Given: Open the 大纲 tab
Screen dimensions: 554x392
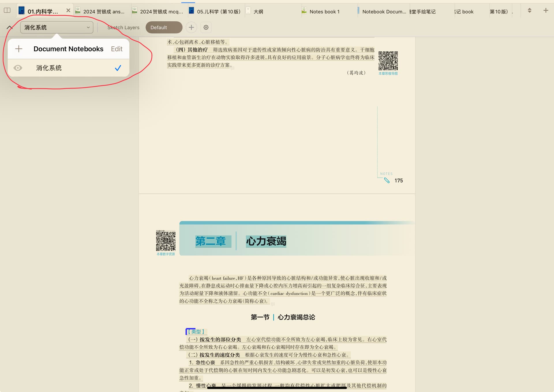Looking at the screenshot, I should pyautogui.click(x=258, y=12).
